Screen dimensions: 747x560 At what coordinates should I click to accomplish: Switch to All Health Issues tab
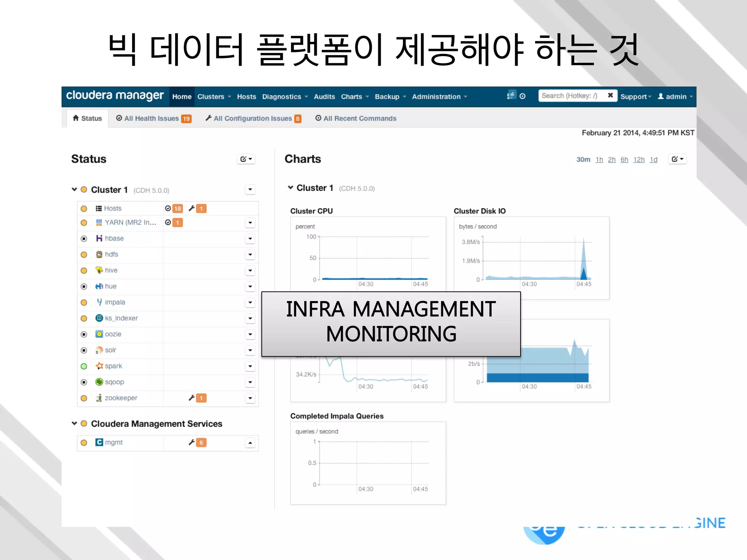(154, 118)
